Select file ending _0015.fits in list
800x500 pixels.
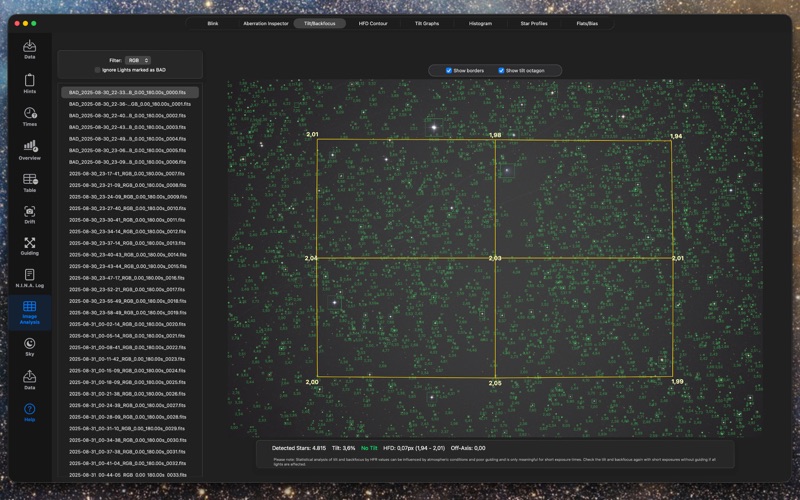tap(130, 266)
